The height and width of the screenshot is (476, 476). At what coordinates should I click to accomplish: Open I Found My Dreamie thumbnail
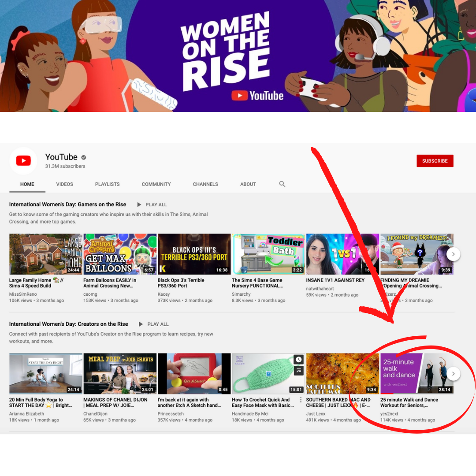pyautogui.click(x=417, y=254)
